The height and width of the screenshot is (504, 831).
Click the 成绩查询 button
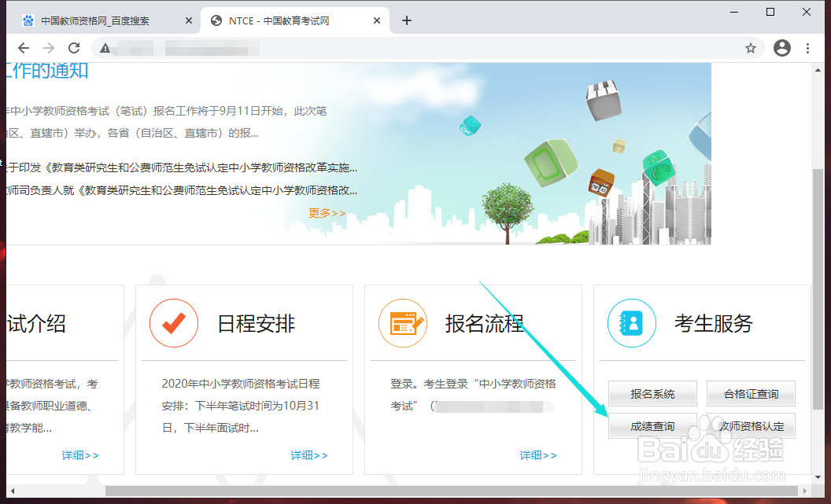click(652, 425)
